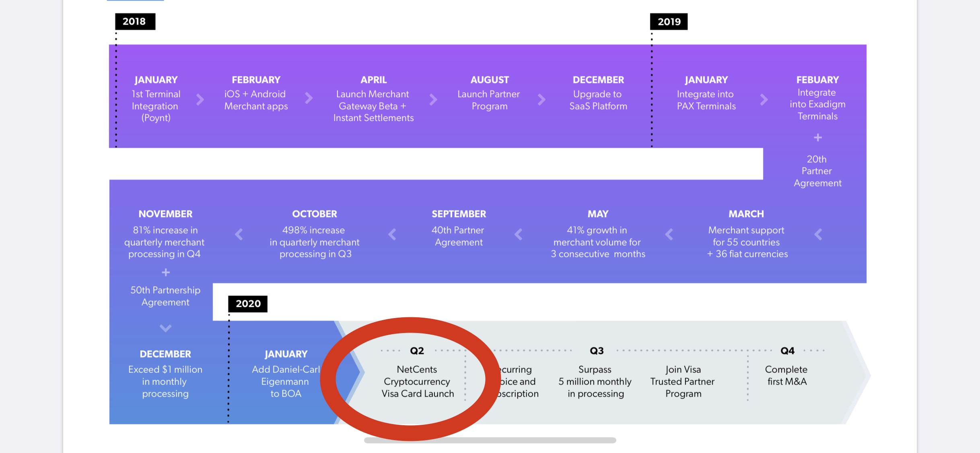Image resolution: width=980 pixels, height=453 pixels.
Task: Click the Join Visa Trusted Partner Program text
Action: coord(683,381)
